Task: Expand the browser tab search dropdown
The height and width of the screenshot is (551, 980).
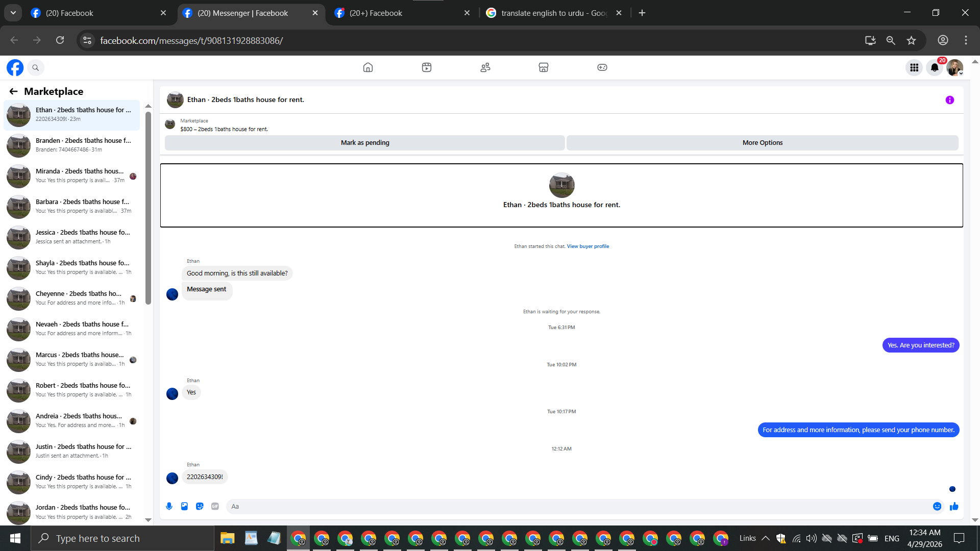Action: click(x=13, y=13)
